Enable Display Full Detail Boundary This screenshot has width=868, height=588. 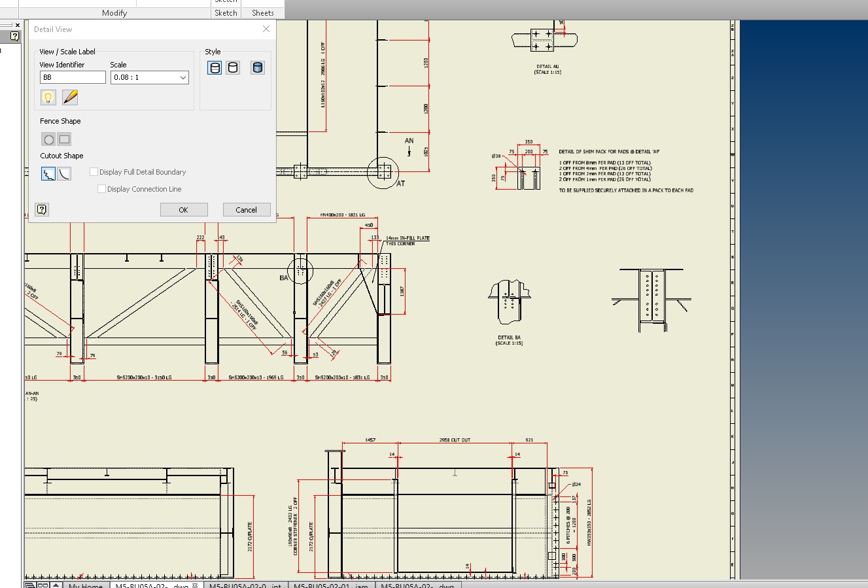[x=94, y=171]
